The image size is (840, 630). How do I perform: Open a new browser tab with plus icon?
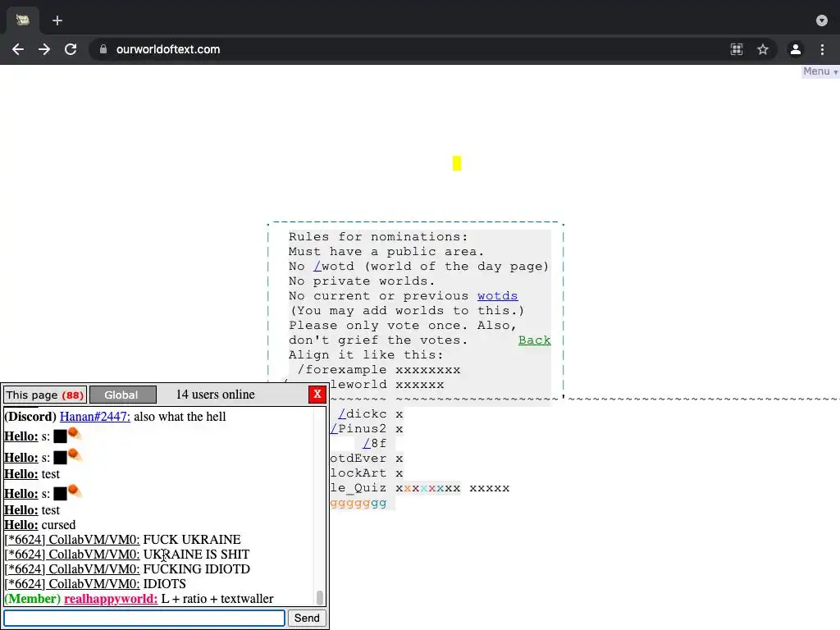(57, 21)
